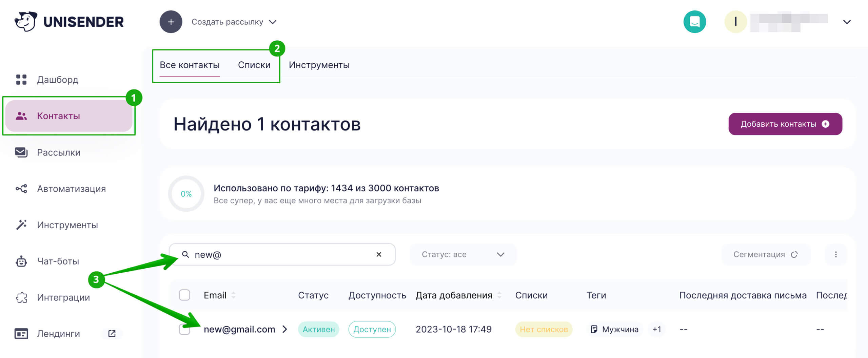Click the Списки column header
This screenshot has height=358, width=868.
531,295
